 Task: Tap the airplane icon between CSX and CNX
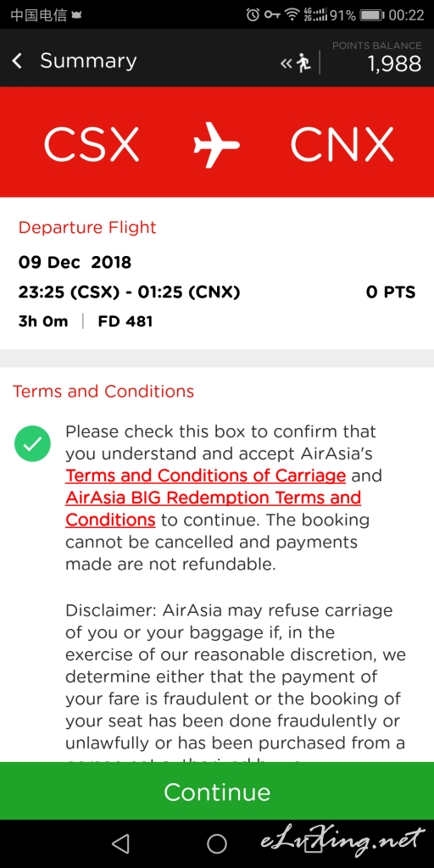216,145
